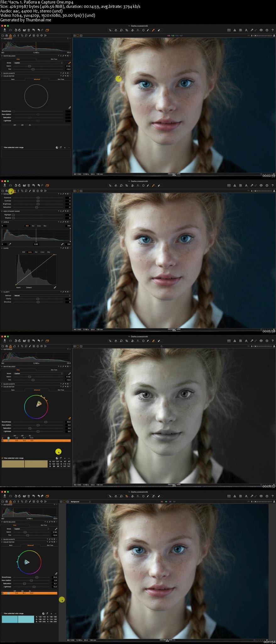276x644 pixels.
Task: Click Color Editor picker icon, 00:02:59 frame
Action: click(69, 108)
